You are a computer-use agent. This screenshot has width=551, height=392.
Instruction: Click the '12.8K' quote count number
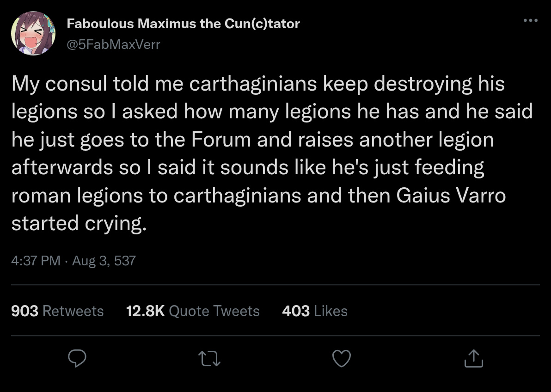(146, 311)
